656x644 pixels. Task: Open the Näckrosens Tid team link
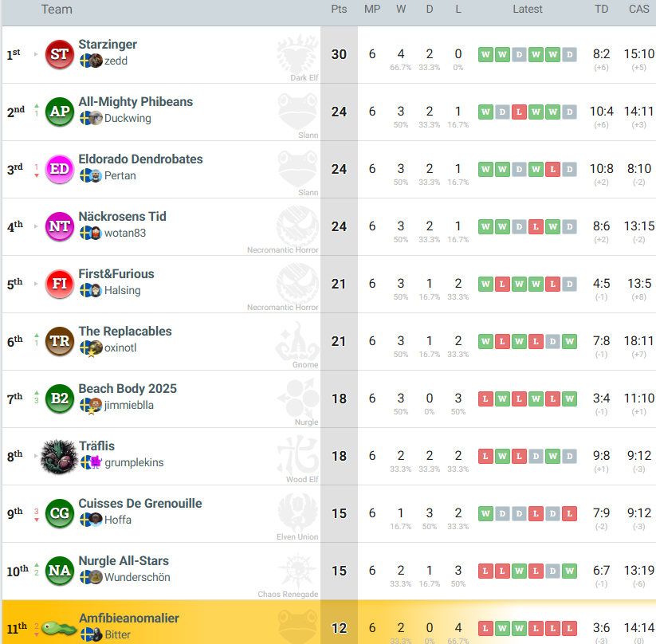122,217
